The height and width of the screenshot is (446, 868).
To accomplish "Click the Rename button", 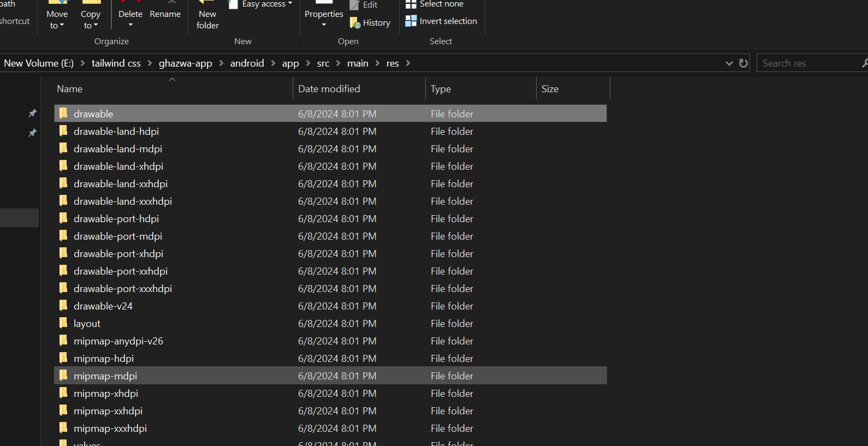I will [x=165, y=14].
